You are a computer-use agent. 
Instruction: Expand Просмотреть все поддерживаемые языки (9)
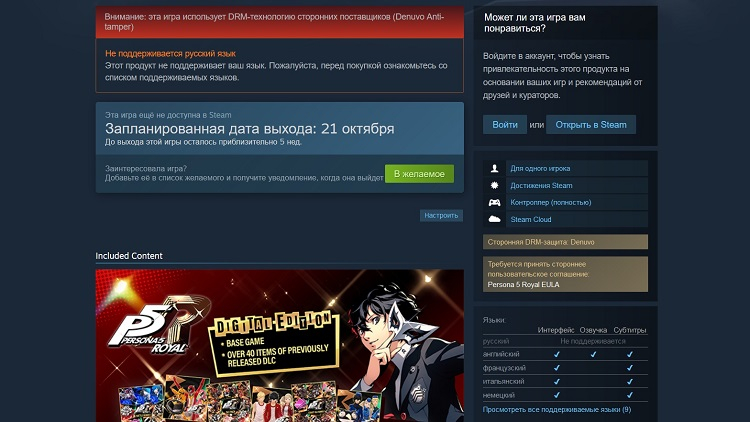(557, 410)
